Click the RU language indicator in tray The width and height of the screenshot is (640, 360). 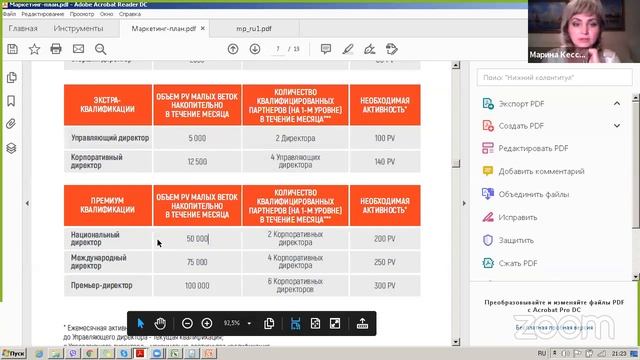tap(542, 353)
